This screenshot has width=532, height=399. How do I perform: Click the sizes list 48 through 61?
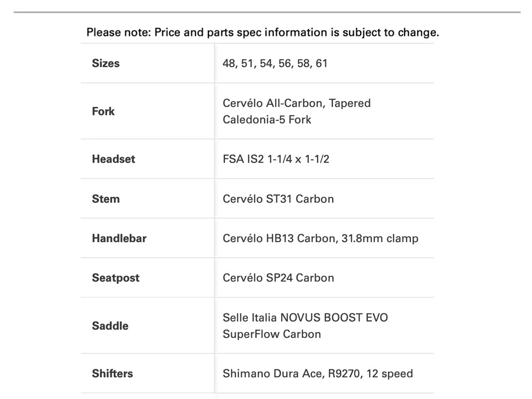point(275,63)
